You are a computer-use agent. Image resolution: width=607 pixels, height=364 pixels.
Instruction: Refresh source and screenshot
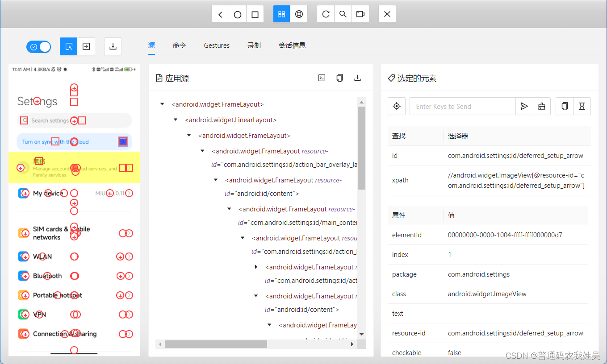coord(326,14)
